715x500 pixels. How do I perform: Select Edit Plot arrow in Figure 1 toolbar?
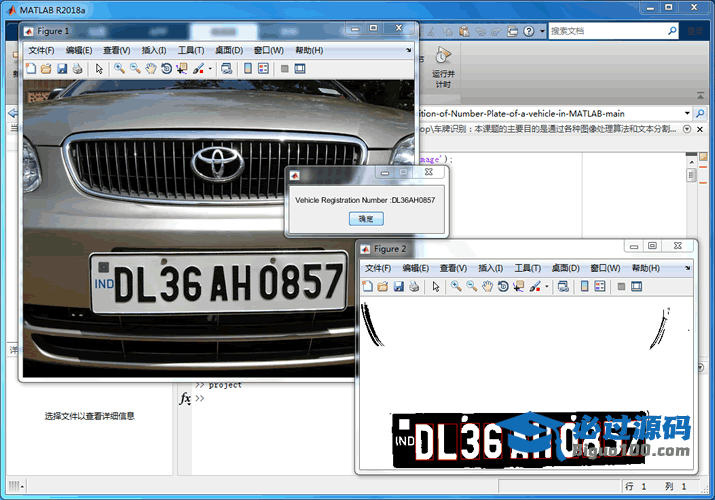click(x=99, y=69)
